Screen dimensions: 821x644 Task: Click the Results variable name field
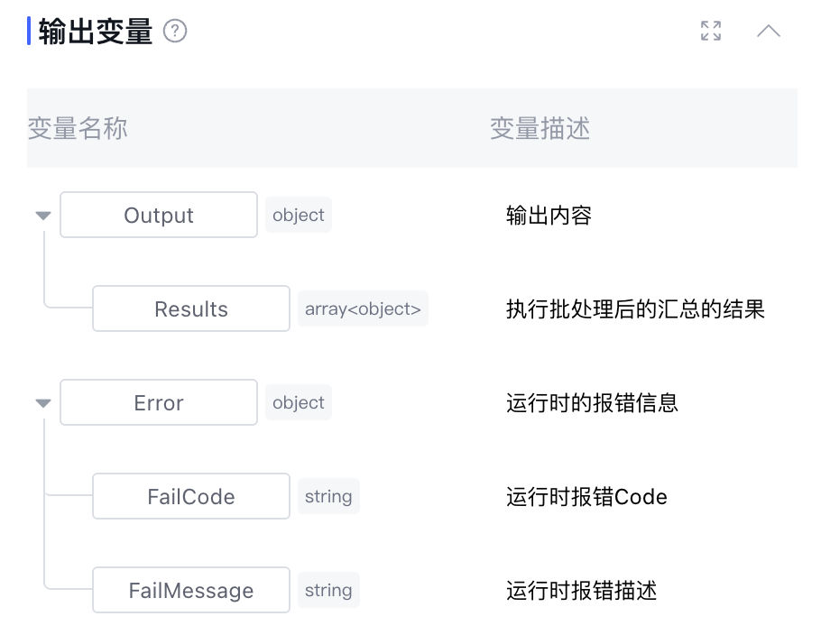pyautogui.click(x=191, y=309)
